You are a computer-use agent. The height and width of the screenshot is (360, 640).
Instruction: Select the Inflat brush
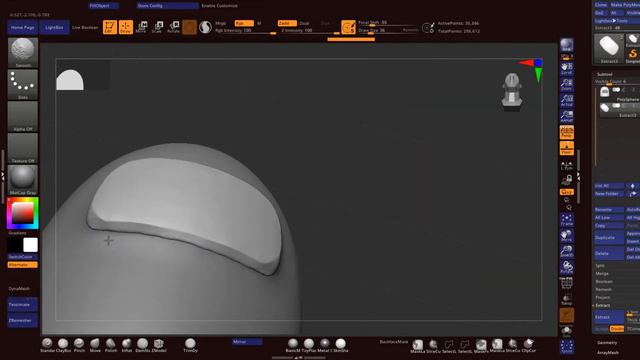[127, 345]
